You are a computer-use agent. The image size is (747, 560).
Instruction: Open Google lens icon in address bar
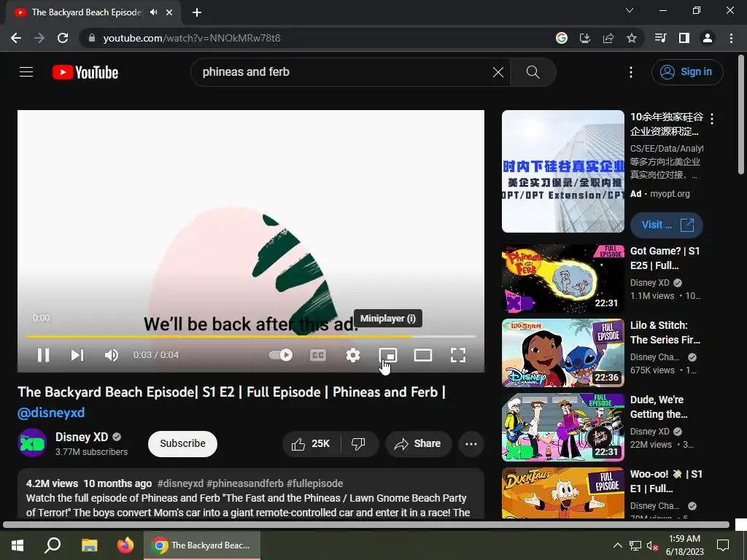click(562, 38)
